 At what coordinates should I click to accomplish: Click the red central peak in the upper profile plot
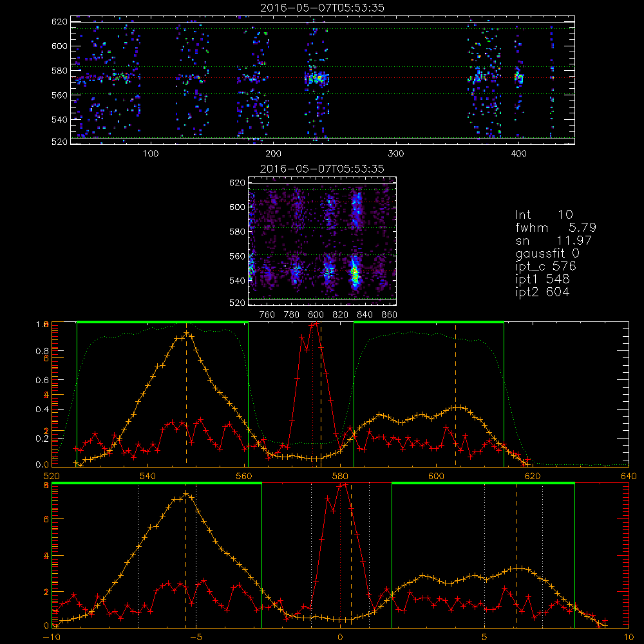click(315, 325)
